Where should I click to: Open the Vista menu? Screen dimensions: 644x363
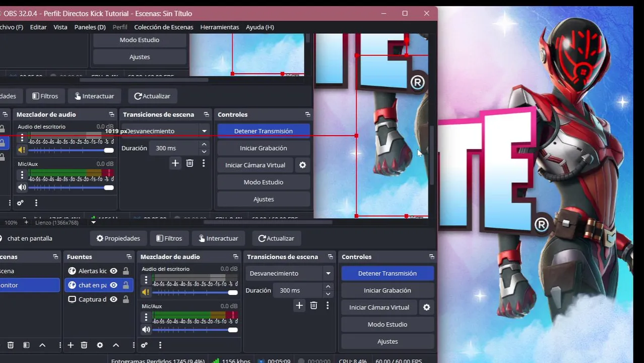(x=60, y=27)
